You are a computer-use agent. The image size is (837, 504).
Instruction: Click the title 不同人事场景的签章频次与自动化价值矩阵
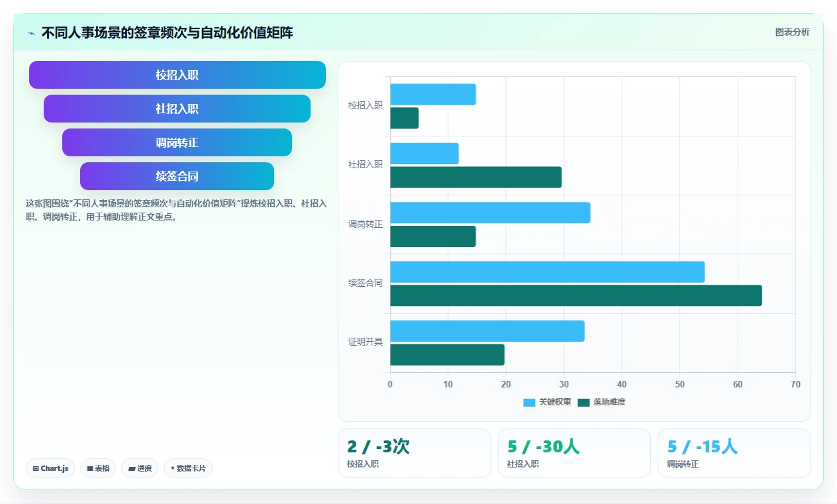point(167,32)
